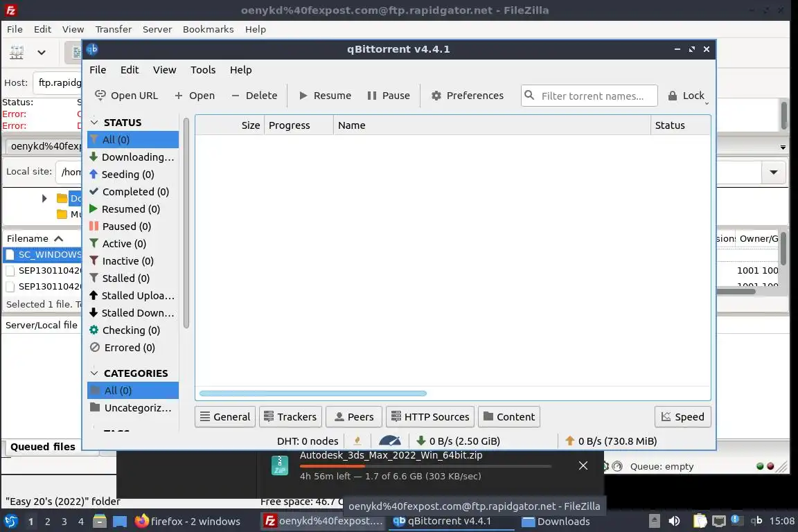Screen dimensions: 798x532
Task: Select Stalled Uploading filter
Action: [x=133, y=295]
